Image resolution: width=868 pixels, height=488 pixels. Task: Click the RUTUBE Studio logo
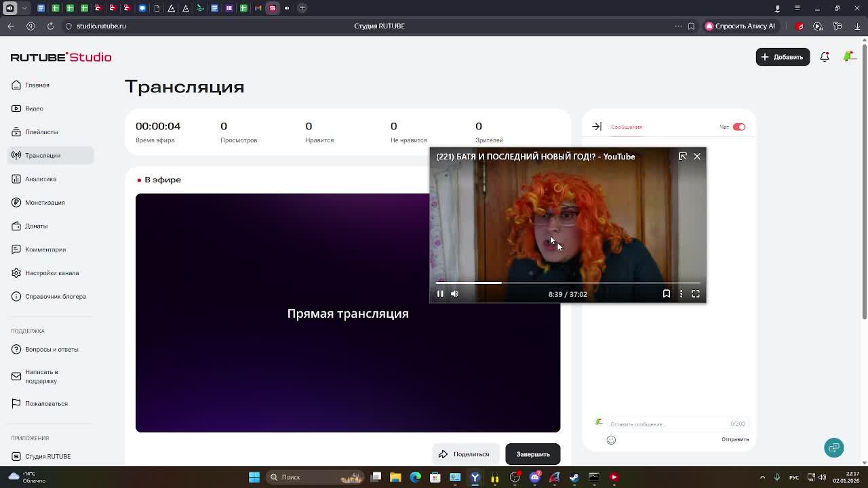(61, 57)
